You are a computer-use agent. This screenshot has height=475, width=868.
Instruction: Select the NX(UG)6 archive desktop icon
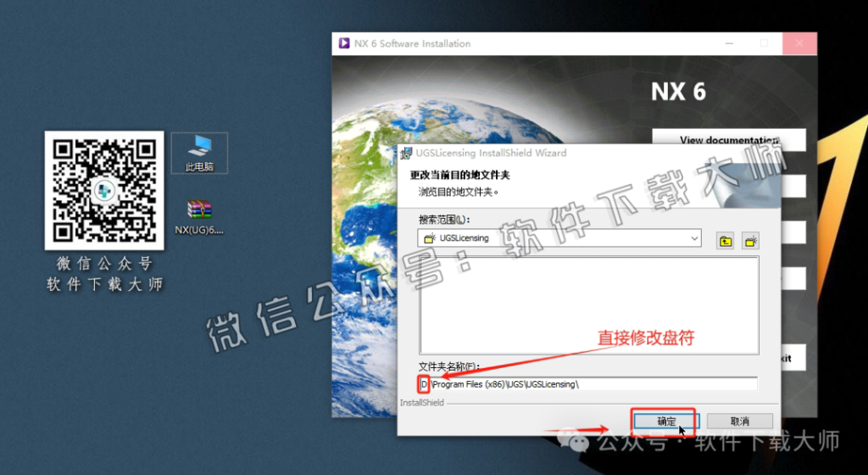199,217
